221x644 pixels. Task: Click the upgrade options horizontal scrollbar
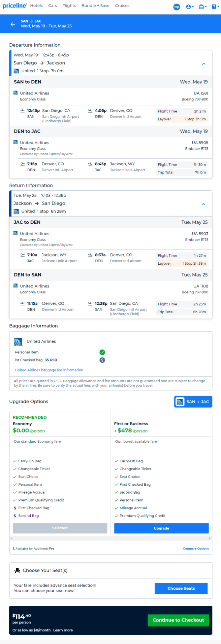pyautogui.click(x=111, y=539)
